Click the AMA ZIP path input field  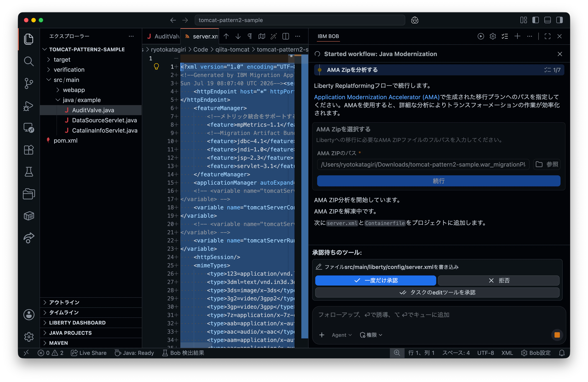click(423, 164)
